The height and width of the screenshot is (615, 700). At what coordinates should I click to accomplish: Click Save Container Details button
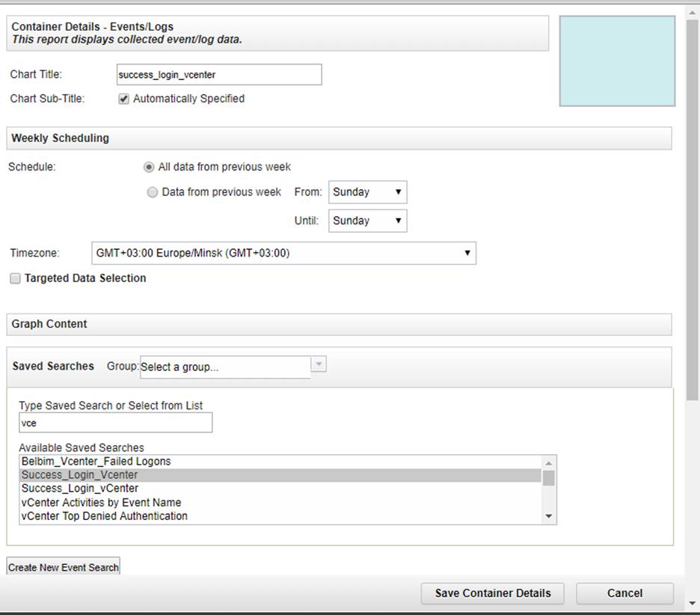pyautogui.click(x=492, y=593)
